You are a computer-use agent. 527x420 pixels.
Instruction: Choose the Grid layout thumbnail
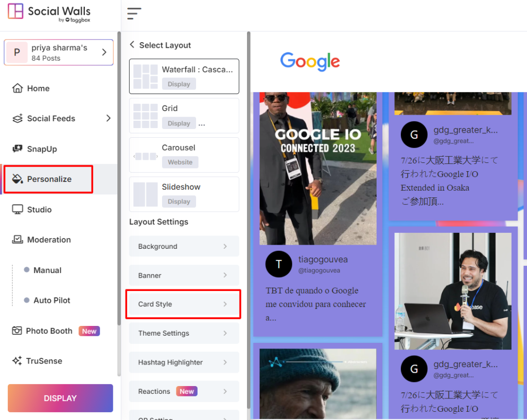coord(146,116)
